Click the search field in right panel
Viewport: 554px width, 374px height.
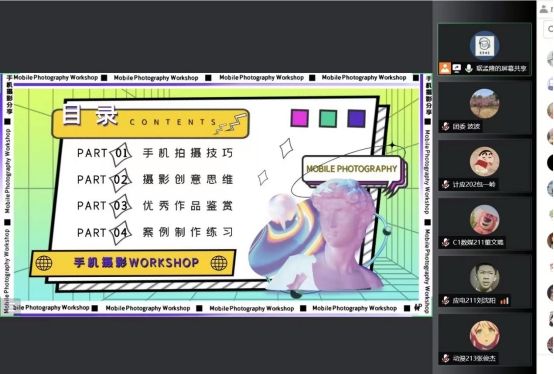tap(548, 29)
